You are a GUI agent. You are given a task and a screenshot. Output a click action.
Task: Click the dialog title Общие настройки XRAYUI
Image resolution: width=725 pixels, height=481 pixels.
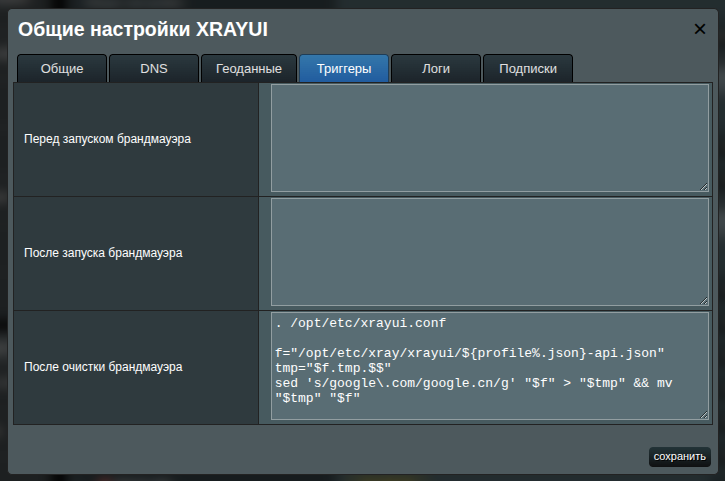pos(143,29)
